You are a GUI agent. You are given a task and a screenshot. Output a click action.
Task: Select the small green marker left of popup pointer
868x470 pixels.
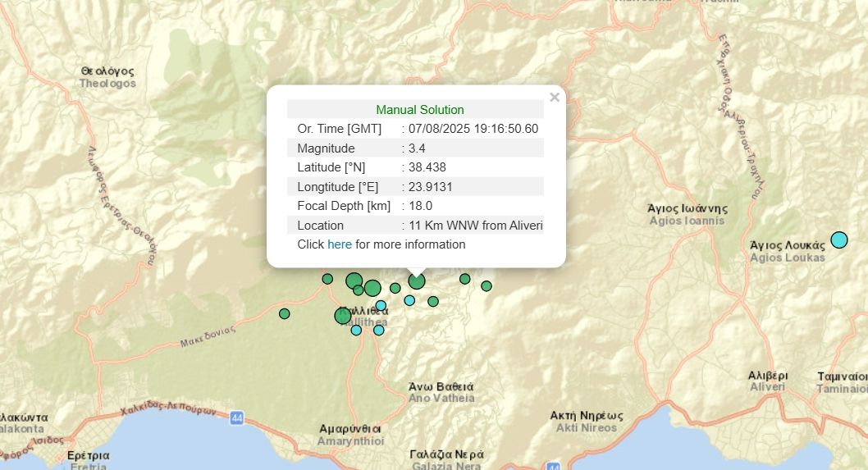pyautogui.click(x=395, y=288)
